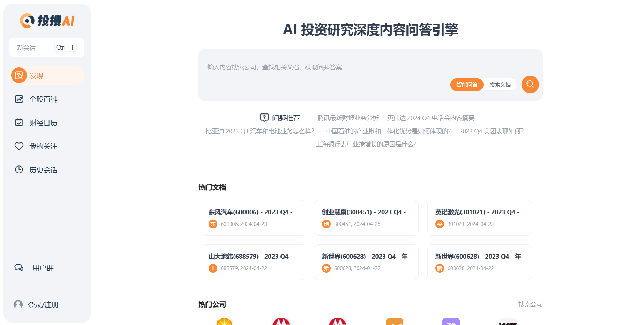This screenshot has width=644, height=325.
Task: Enable 智能问答 answer mode
Action: [466, 84]
